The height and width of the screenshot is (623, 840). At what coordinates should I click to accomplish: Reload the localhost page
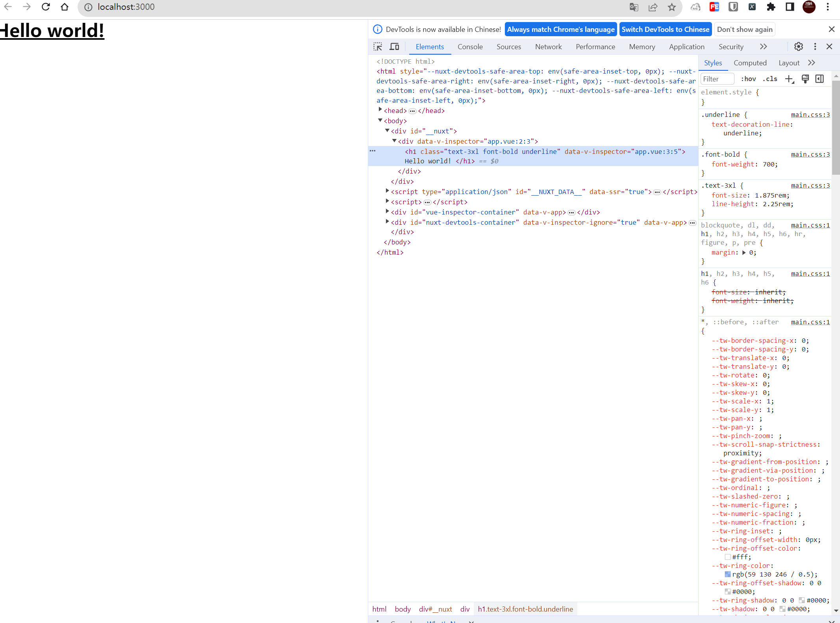point(46,7)
